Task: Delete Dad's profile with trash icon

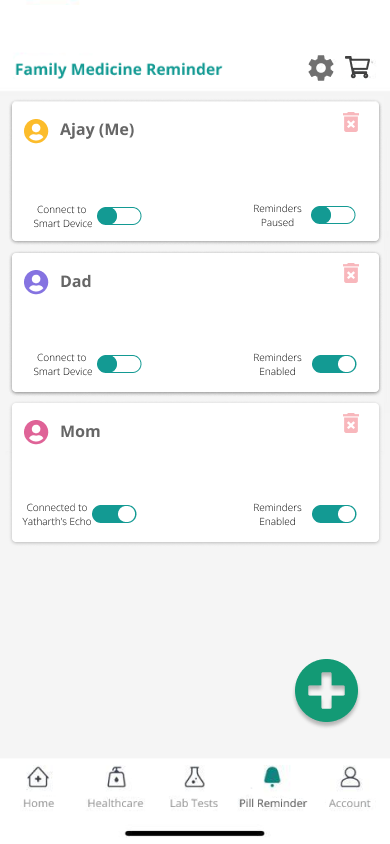Action: click(351, 273)
